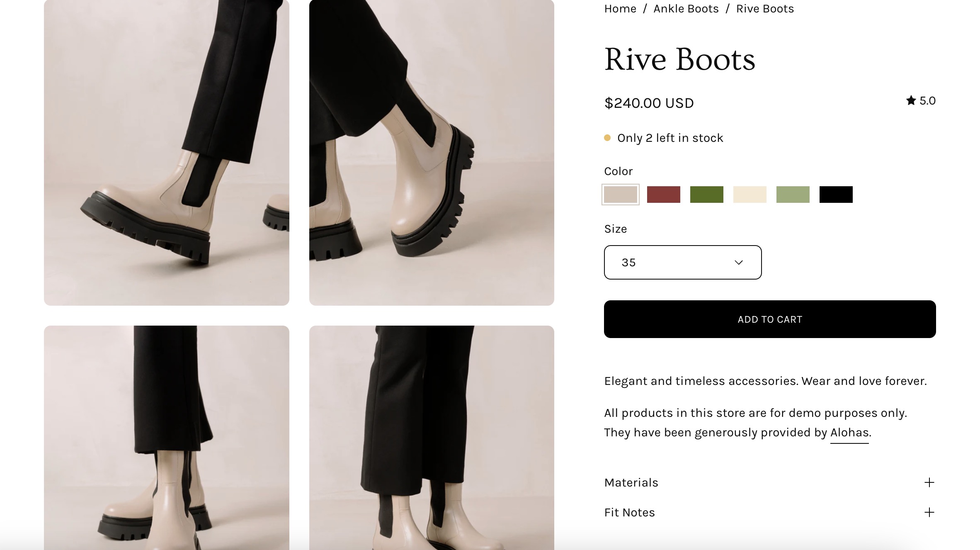This screenshot has height=550, width=980.
Task: Expand Fit Notes with the plus icon
Action: coord(929,512)
